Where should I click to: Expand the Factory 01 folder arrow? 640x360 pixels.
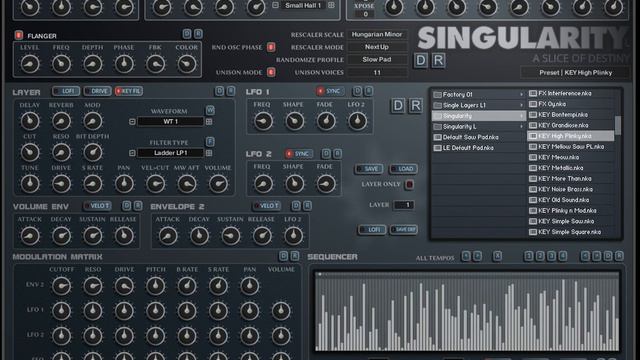[521, 95]
